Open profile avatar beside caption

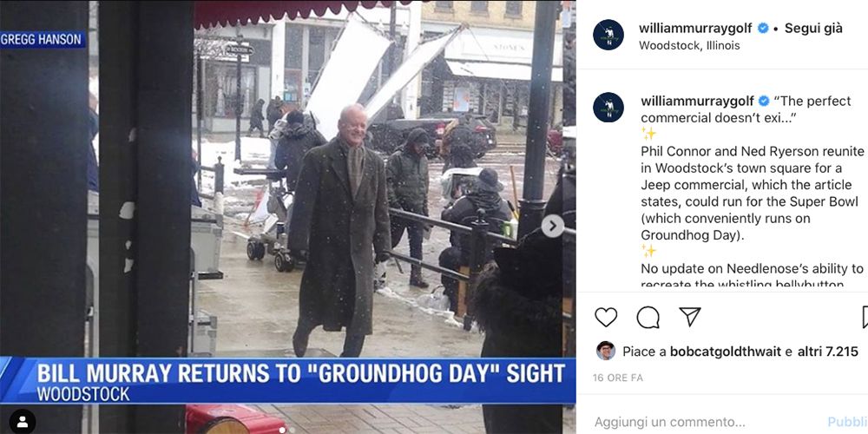(608, 108)
